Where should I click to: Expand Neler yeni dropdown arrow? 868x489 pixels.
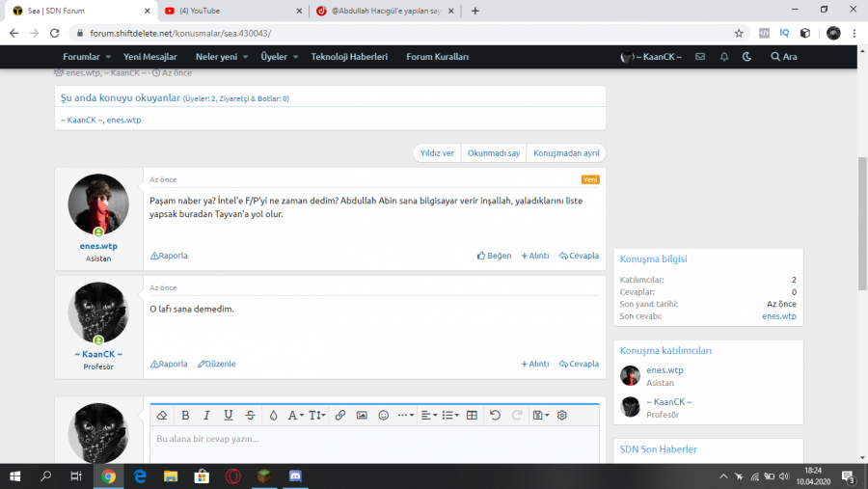click(245, 57)
